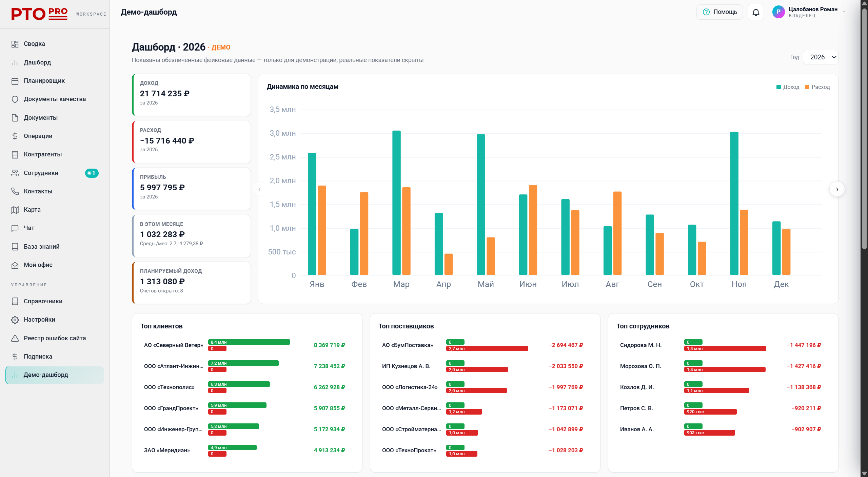The width and height of the screenshot is (868, 477).
Task: Open Сводка menu item
Action: click(55, 44)
